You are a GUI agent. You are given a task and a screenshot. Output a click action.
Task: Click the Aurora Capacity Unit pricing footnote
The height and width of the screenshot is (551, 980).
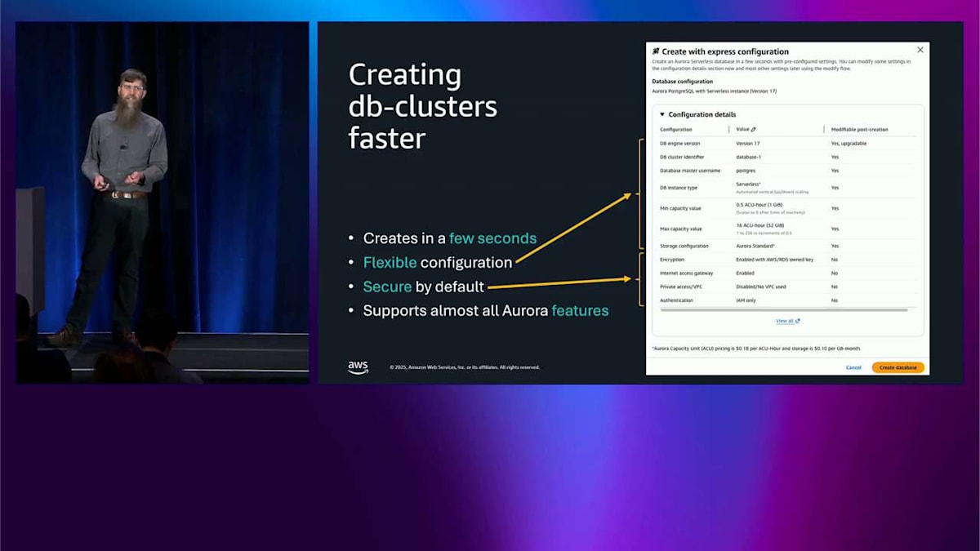pos(756,349)
